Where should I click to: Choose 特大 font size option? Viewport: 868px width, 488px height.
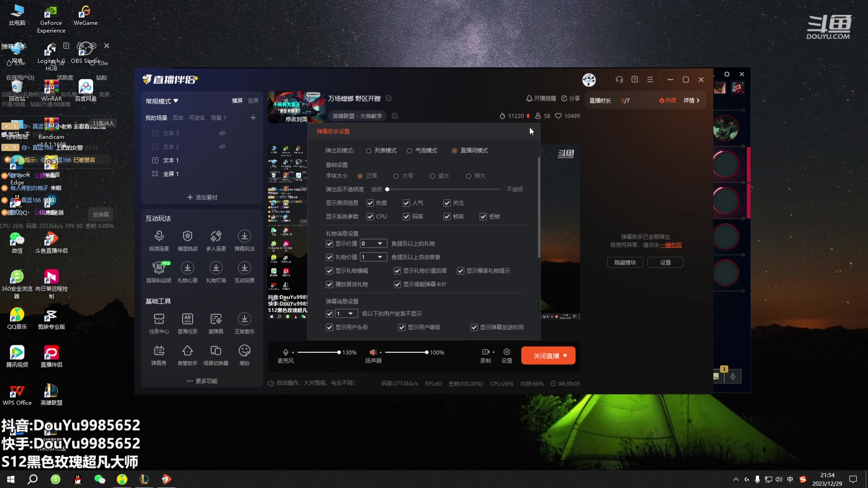pos(468,176)
